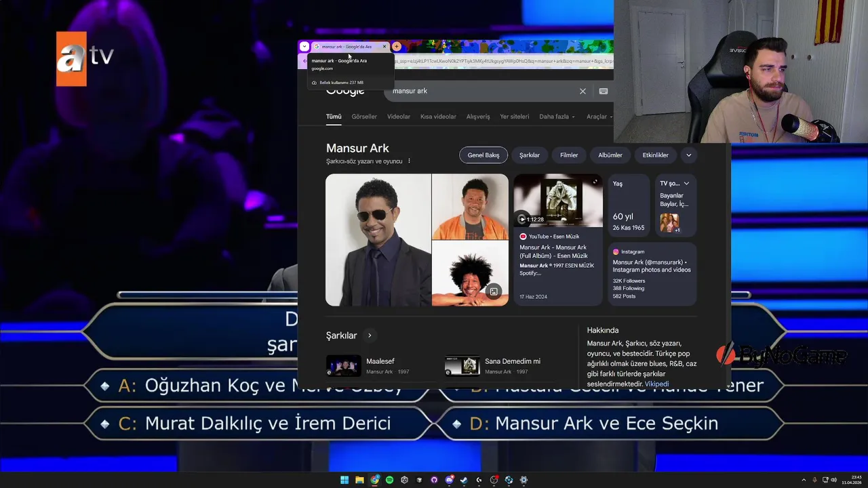Expand the Araçlar dropdown
868x488 pixels.
(x=599, y=117)
